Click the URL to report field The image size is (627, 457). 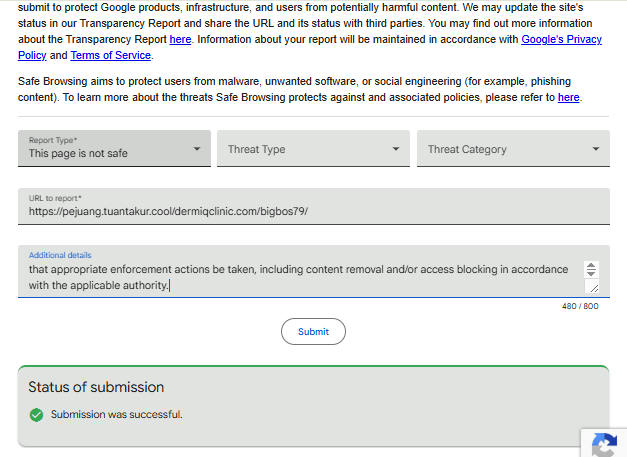[314, 206]
